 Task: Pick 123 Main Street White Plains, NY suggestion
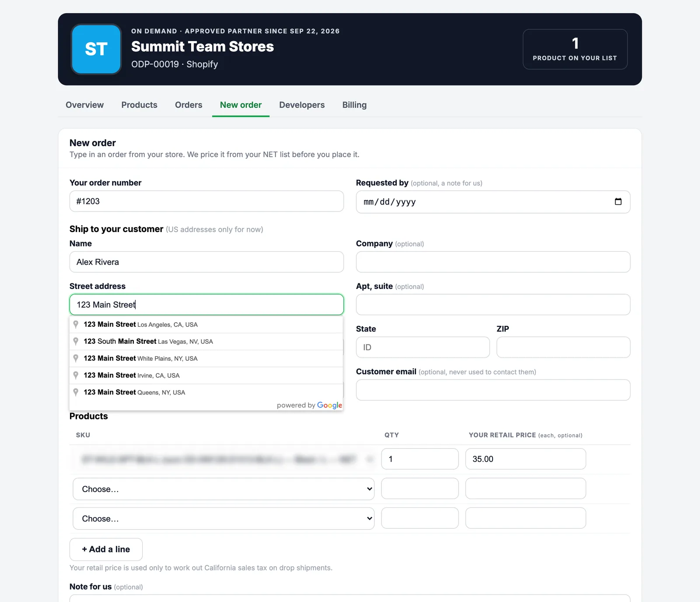coord(206,358)
